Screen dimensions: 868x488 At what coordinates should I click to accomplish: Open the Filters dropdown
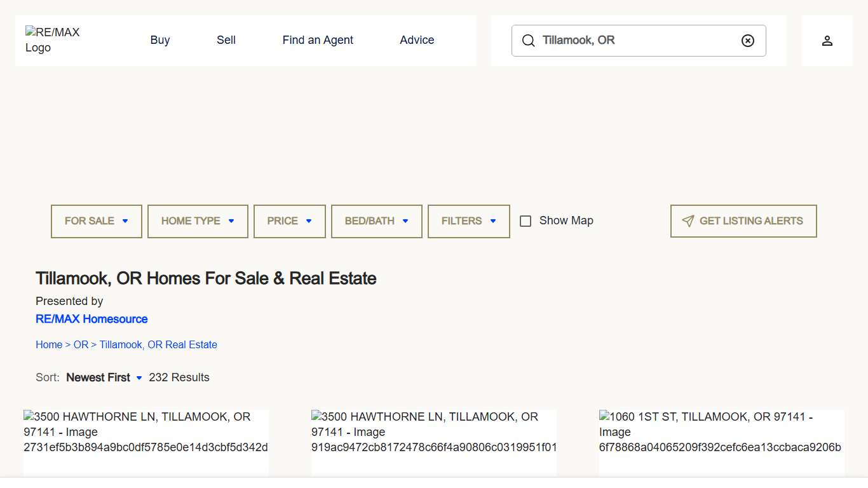tap(469, 221)
